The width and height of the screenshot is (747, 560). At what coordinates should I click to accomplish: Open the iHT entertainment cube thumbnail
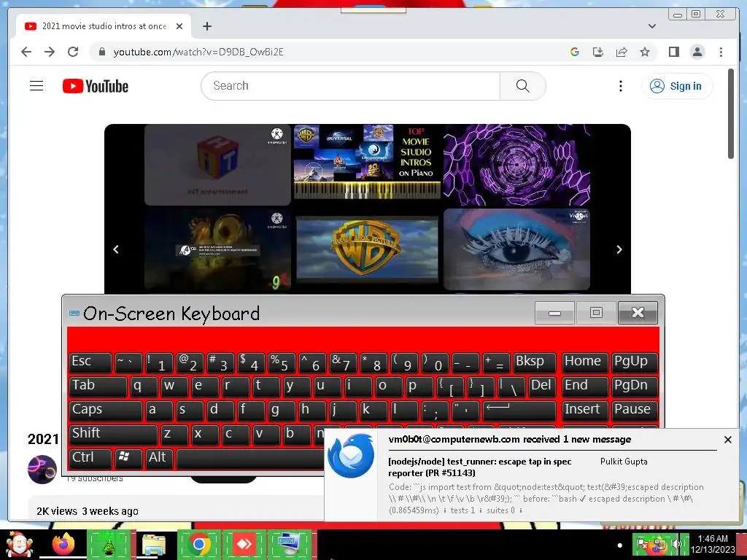(x=217, y=165)
